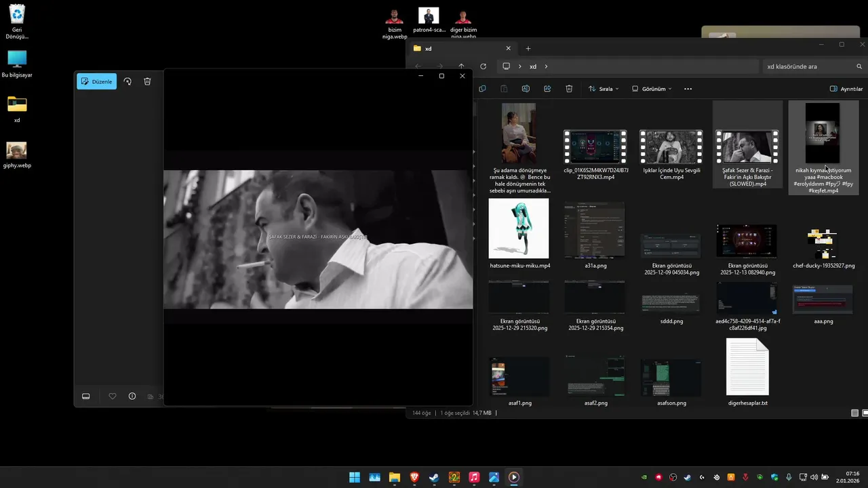This screenshot has width=868, height=488.
Task: Expand the chevron after xd in address bar
Action: [x=546, y=66]
